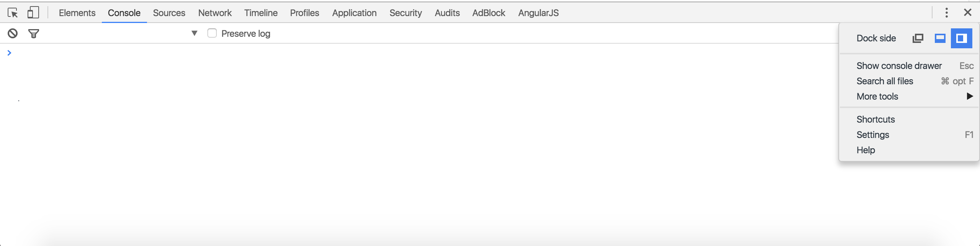This screenshot has height=246, width=980.
Task: Switch to the Elements tab
Action: [77, 13]
